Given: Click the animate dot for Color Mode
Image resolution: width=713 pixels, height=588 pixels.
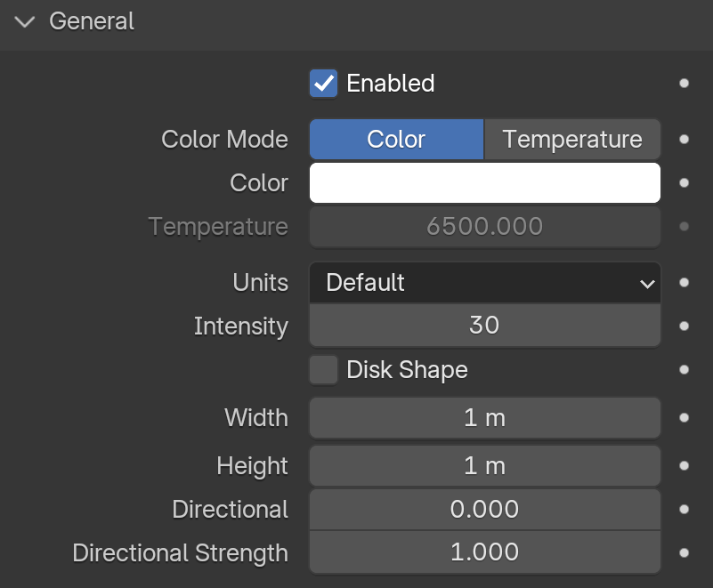Looking at the screenshot, I should coord(684,140).
